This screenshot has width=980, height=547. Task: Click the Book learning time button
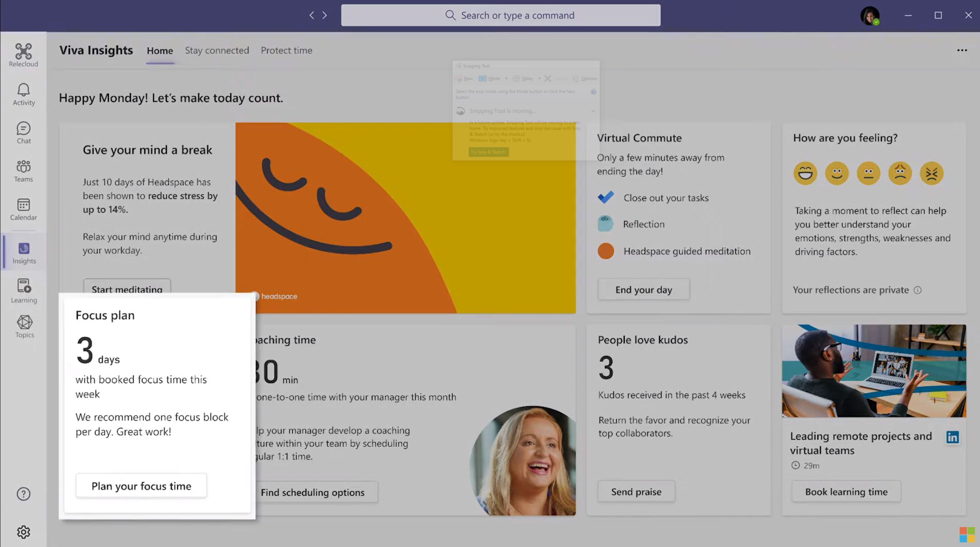tap(846, 492)
